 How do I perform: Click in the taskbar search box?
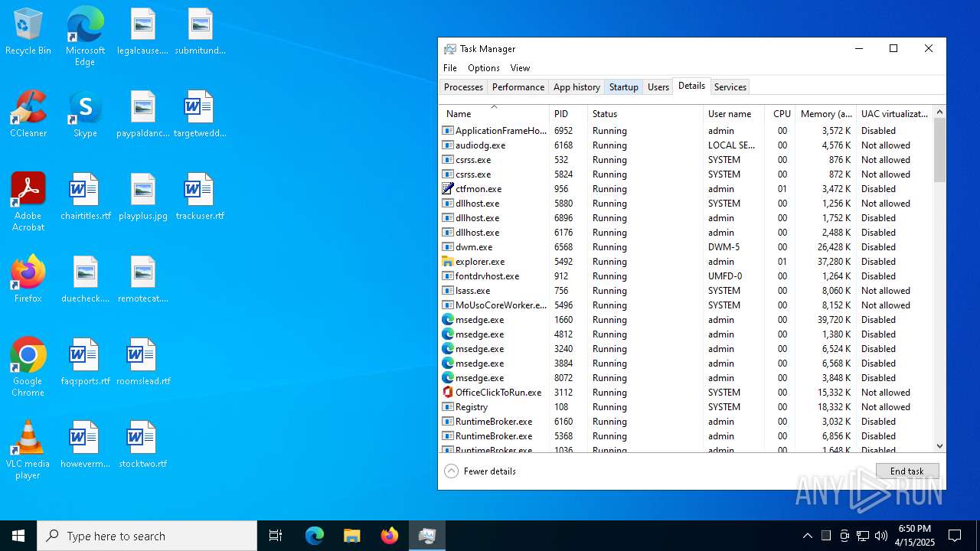tap(147, 536)
